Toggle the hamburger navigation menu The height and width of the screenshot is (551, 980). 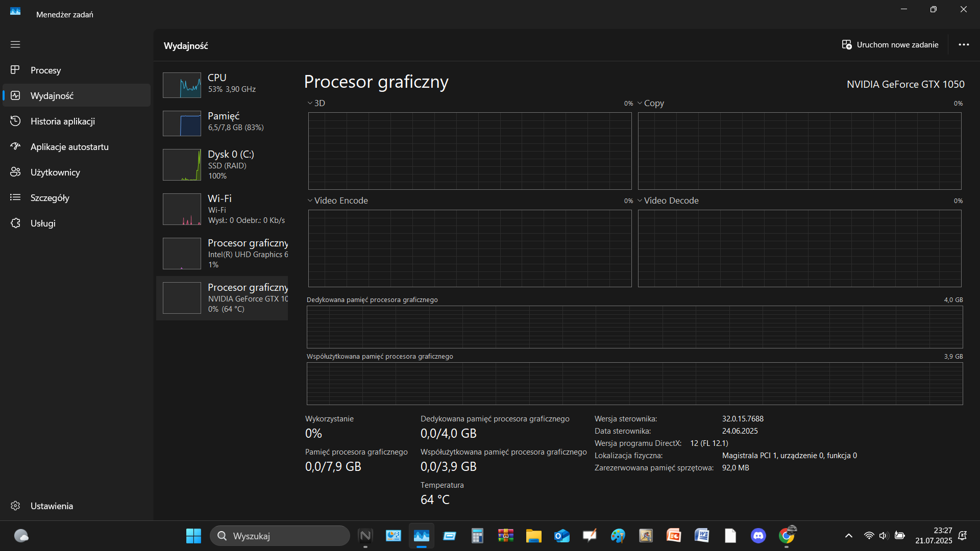(x=15, y=44)
